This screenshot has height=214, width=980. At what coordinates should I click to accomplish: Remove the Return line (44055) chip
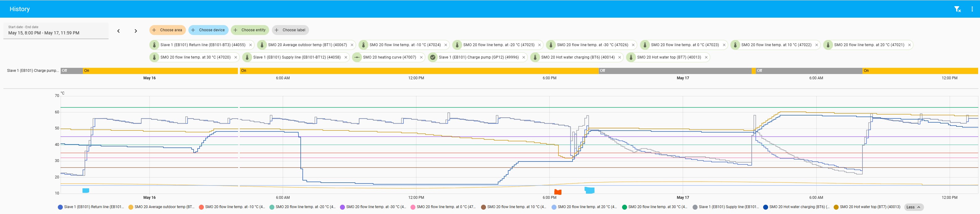[250, 45]
